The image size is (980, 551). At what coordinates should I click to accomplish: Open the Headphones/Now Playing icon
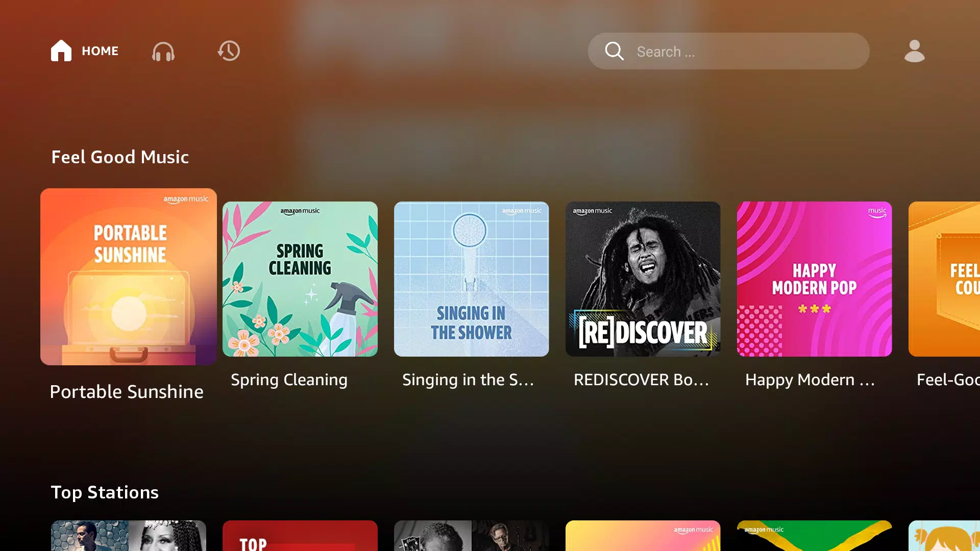click(x=163, y=51)
